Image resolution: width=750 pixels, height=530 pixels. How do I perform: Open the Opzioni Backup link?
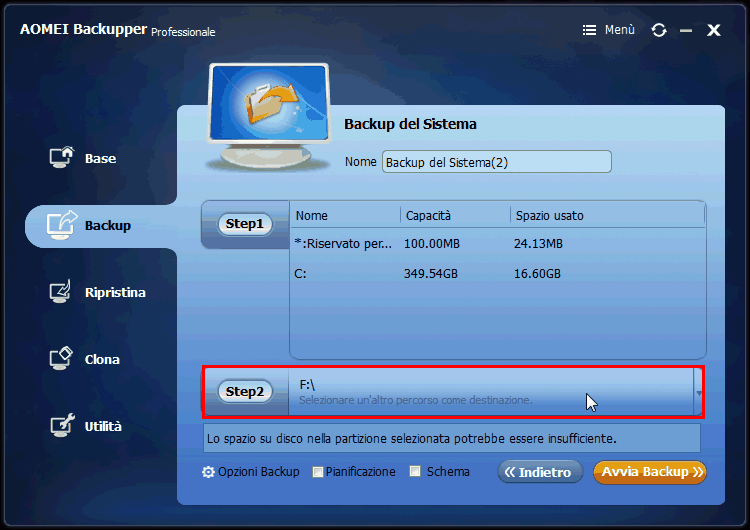click(259, 472)
